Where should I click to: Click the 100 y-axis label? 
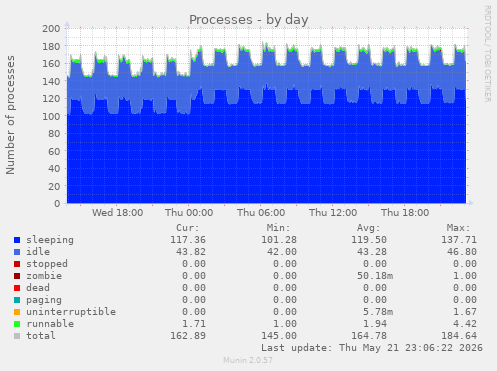pos(51,116)
